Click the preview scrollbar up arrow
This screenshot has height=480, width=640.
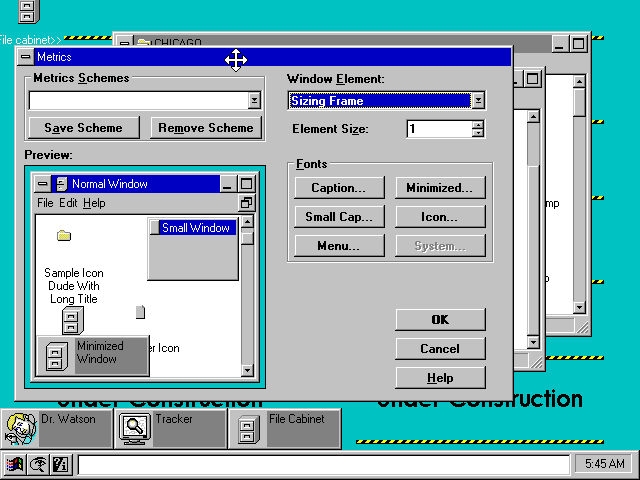pyautogui.click(x=247, y=222)
